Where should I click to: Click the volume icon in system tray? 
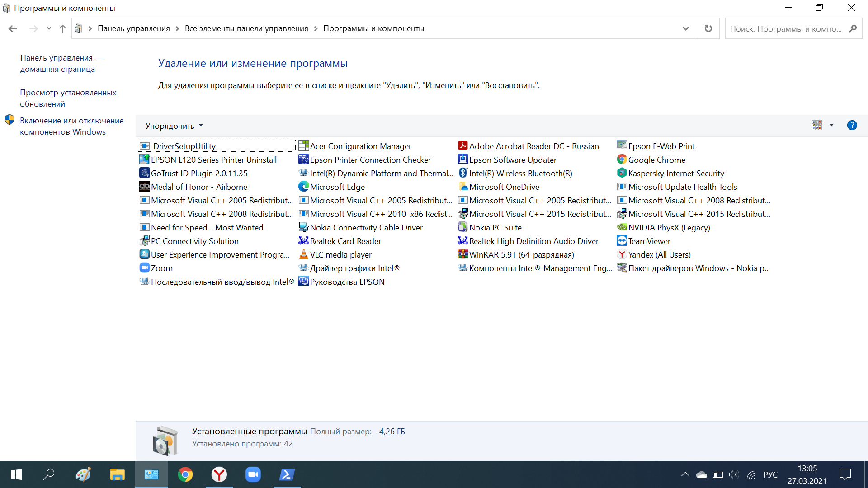coord(733,474)
